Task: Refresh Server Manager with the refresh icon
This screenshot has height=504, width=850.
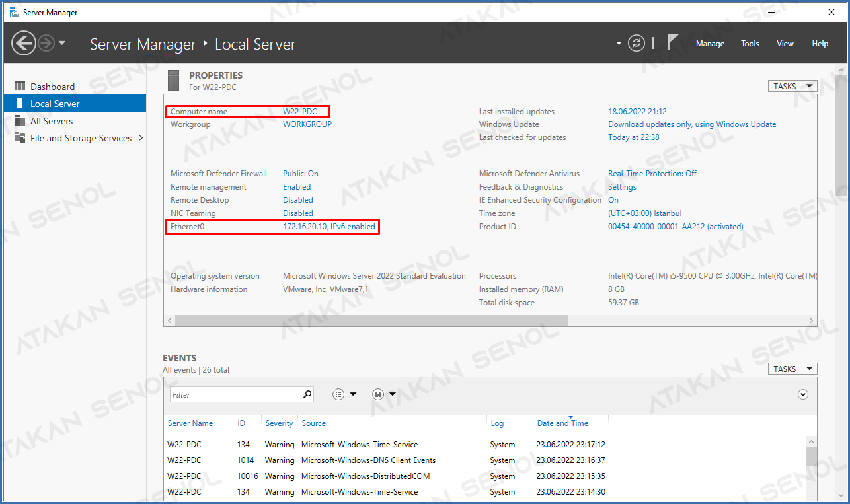Action: coord(636,44)
